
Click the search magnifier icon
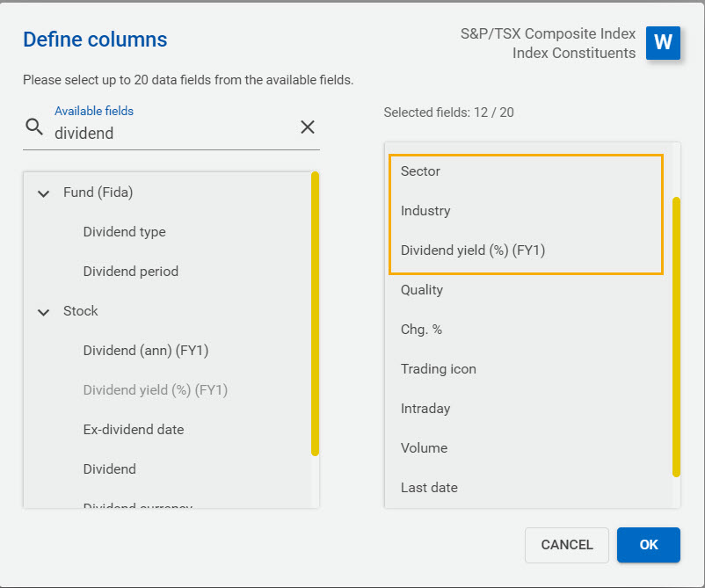point(34,127)
